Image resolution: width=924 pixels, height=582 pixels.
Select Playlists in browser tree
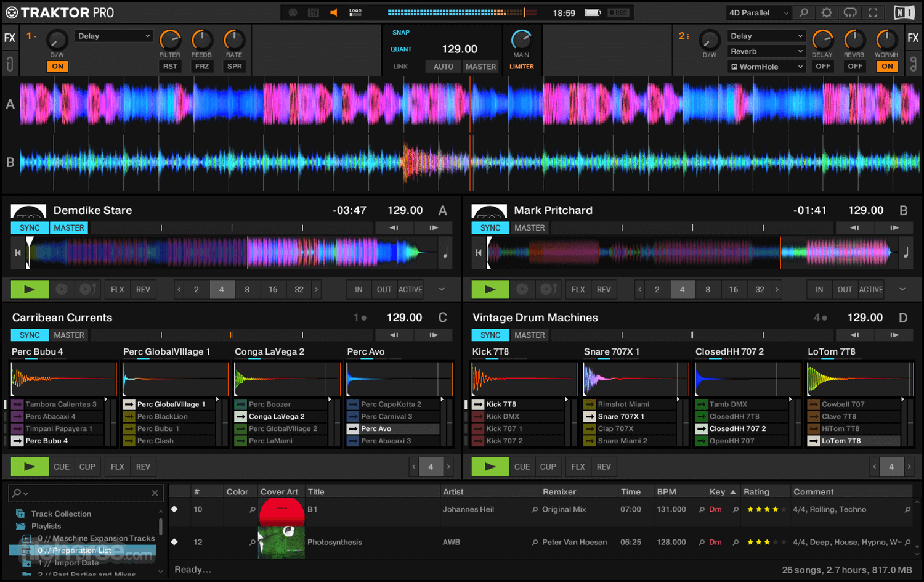46,526
